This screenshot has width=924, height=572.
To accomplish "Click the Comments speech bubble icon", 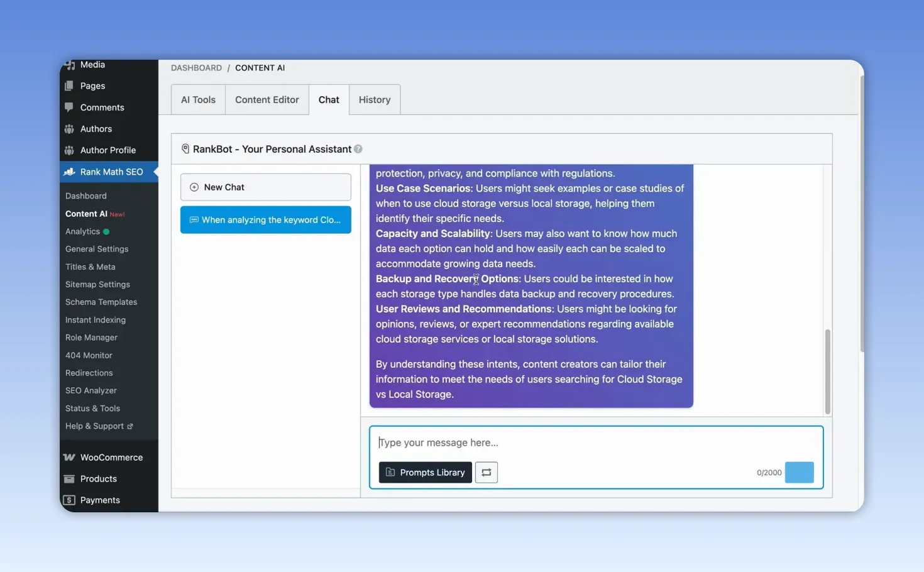I will 69,107.
